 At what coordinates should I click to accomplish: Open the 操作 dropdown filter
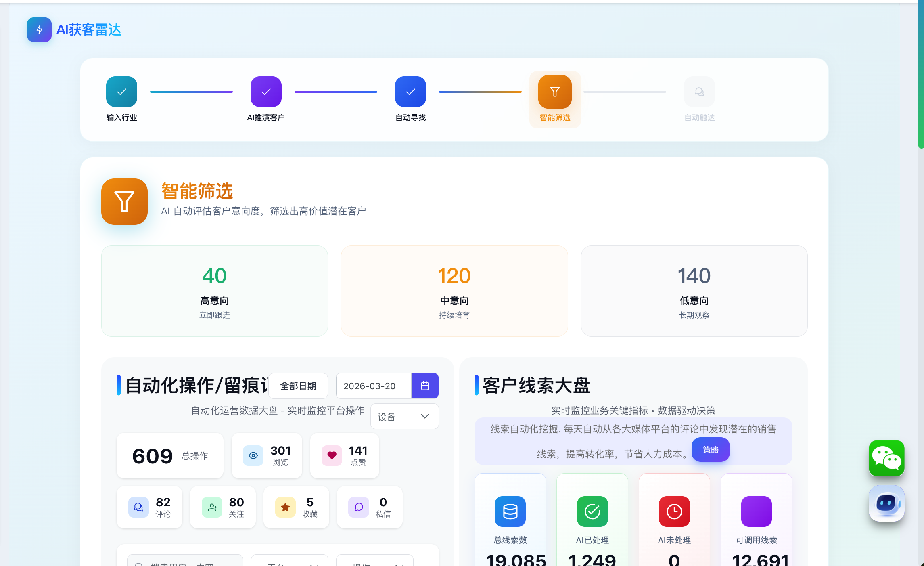[374, 562]
